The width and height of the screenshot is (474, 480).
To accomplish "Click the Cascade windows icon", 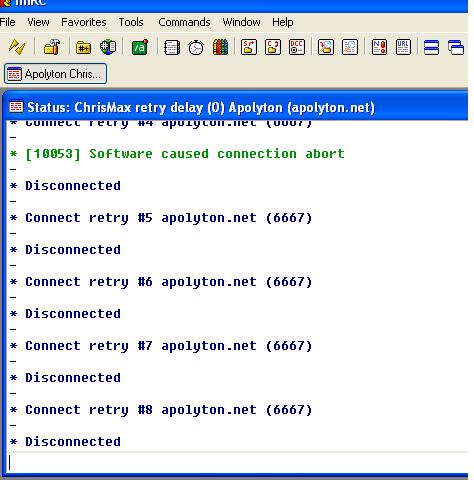I will point(456,47).
